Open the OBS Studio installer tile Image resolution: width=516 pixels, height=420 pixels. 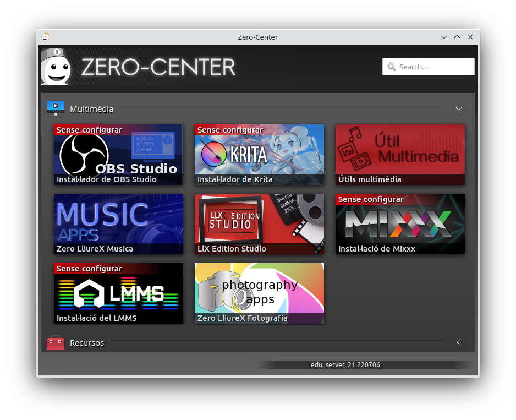click(x=118, y=154)
